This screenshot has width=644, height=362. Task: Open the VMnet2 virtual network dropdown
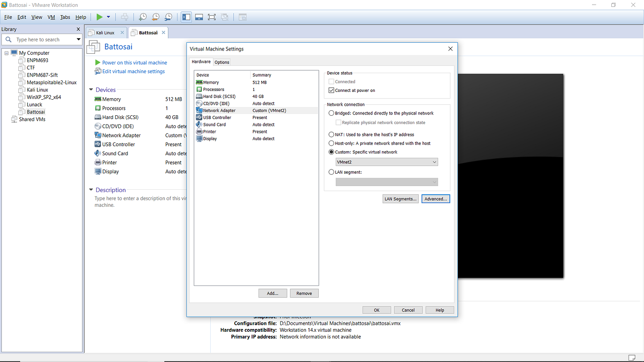(387, 162)
